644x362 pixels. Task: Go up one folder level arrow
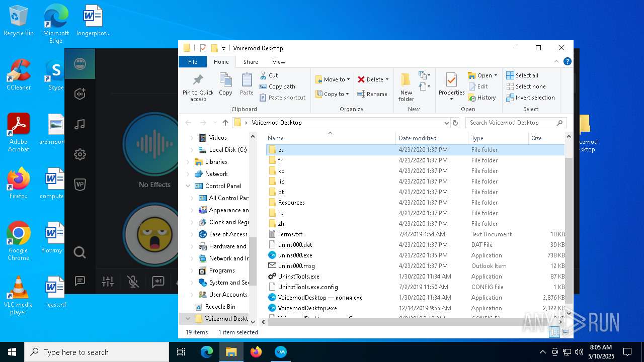225,123
